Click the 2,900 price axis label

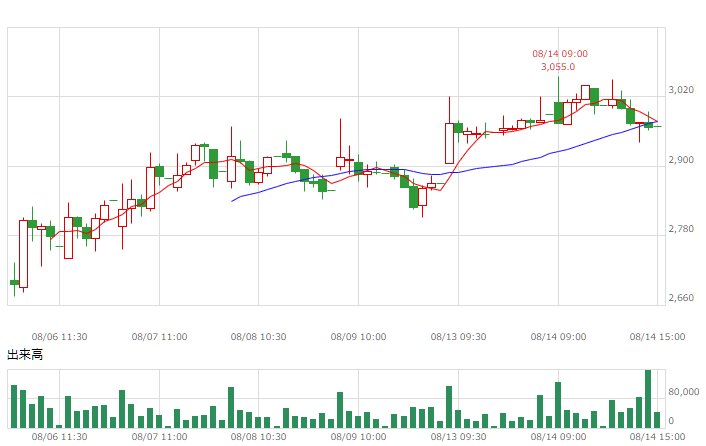681,160
